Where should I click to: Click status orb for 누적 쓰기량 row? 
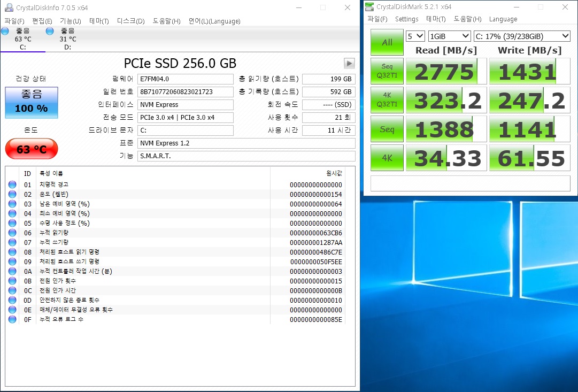coord(12,242)
